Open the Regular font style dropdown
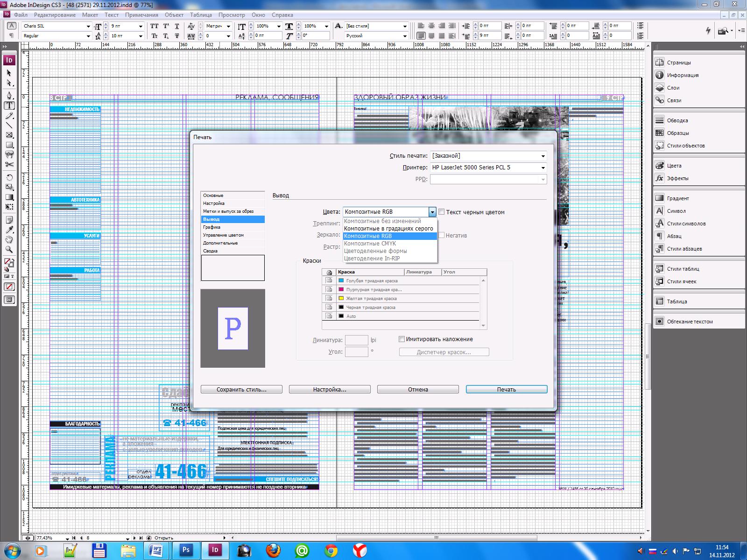The width and height of the screenshot is (747, 560). pos(88,36)
